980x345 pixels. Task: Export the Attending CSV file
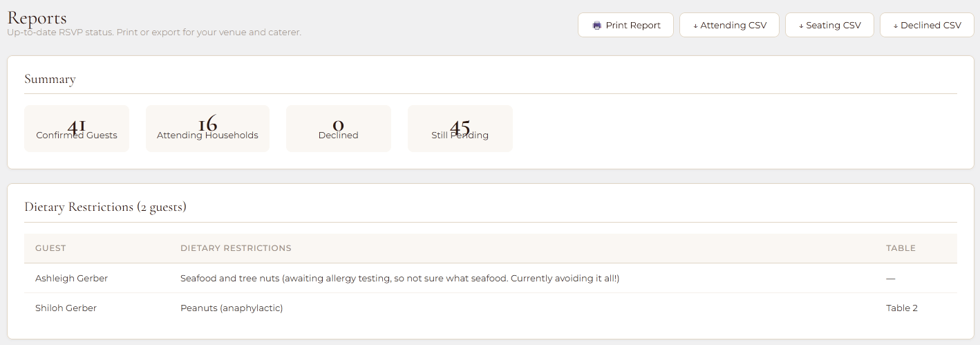pos(729,26)
